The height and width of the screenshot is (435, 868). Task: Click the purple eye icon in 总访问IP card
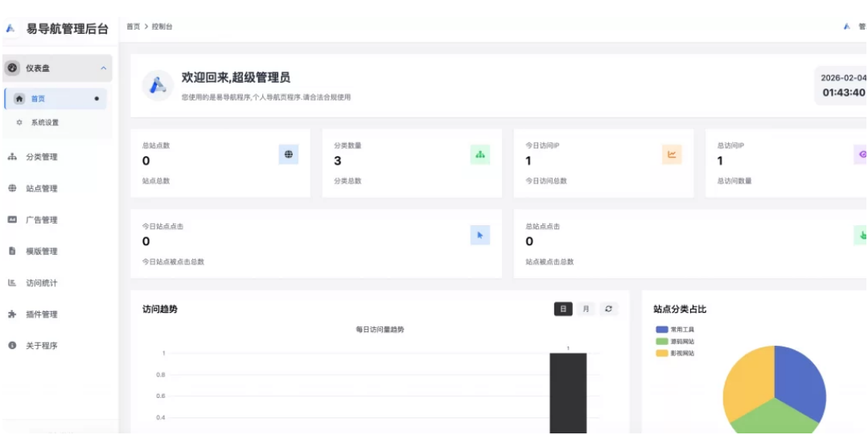862,154
